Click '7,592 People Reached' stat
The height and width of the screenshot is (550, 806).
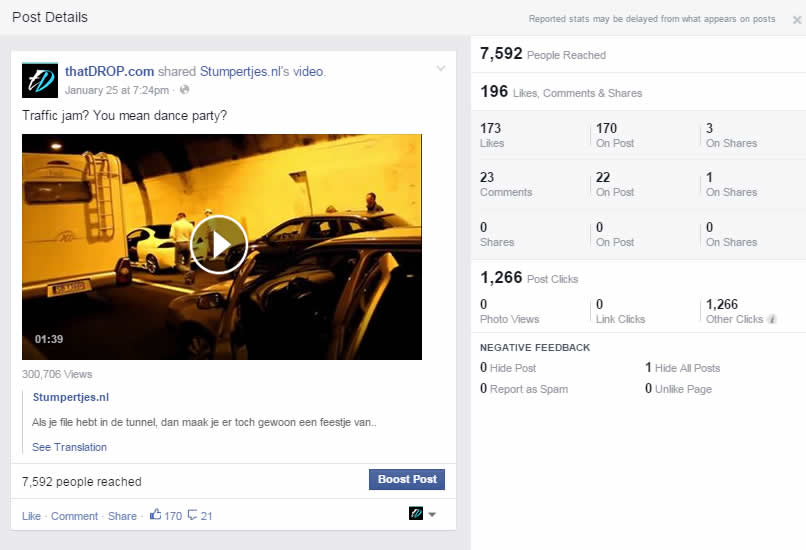coord(543,54)
